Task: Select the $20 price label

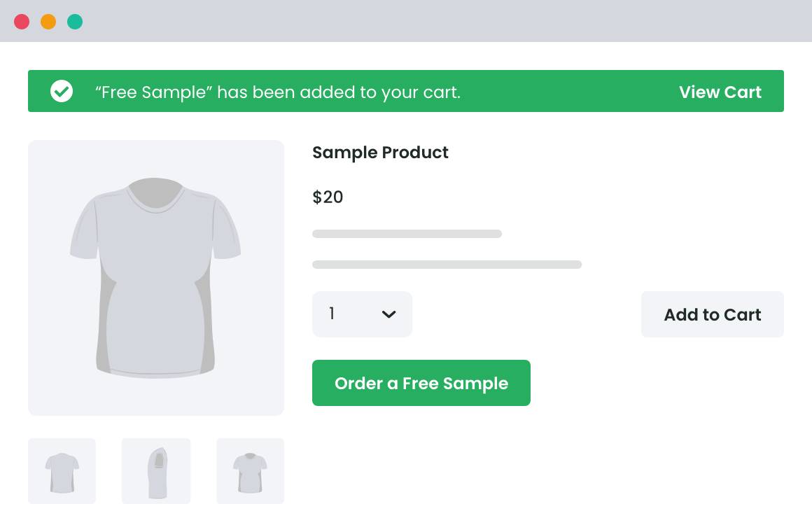Action: click(328, 197)
